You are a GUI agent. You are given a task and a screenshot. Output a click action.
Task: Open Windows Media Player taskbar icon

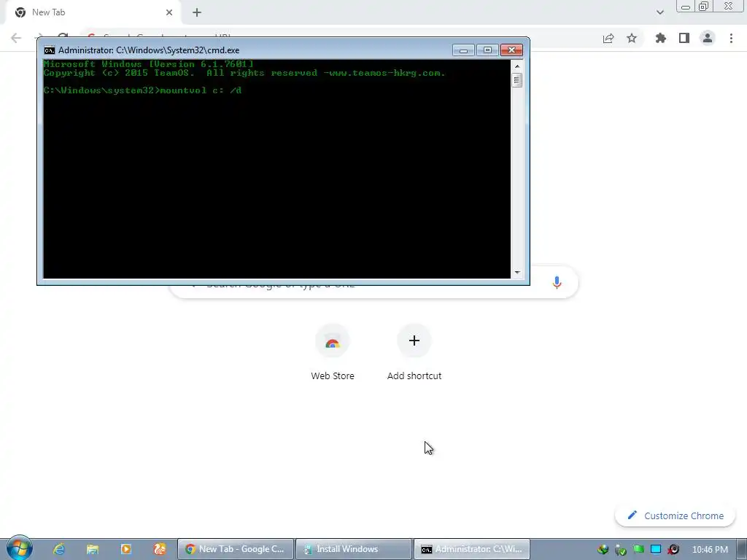(125, 549)
